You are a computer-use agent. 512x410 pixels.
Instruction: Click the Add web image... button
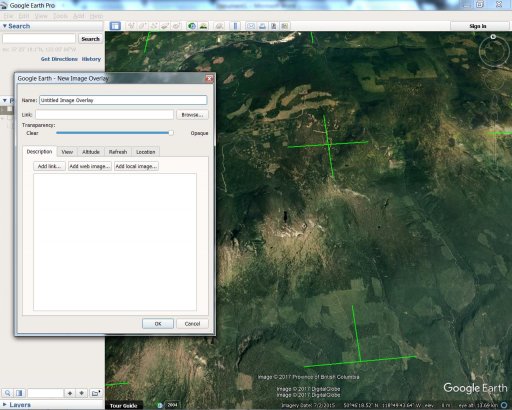pos(89,166)
